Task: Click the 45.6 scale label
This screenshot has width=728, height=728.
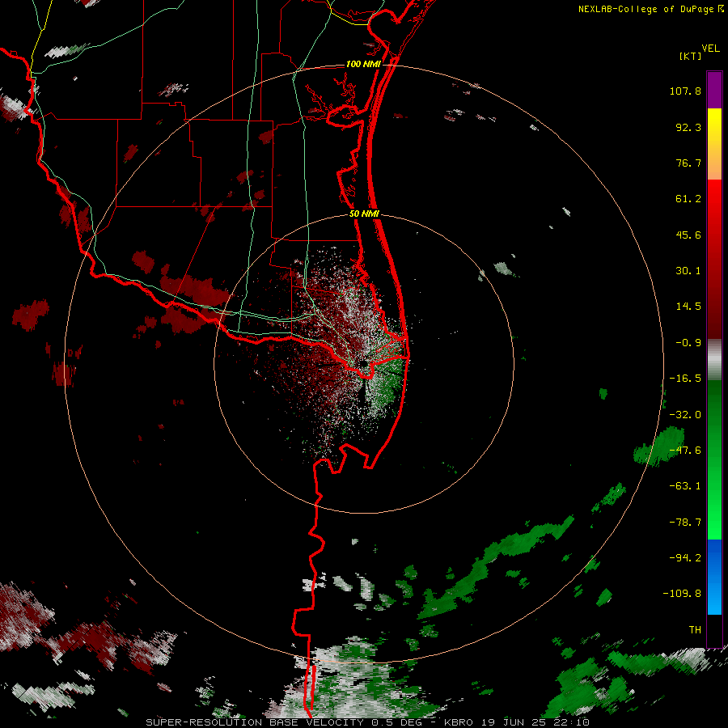Action: (x=688, y=235)
